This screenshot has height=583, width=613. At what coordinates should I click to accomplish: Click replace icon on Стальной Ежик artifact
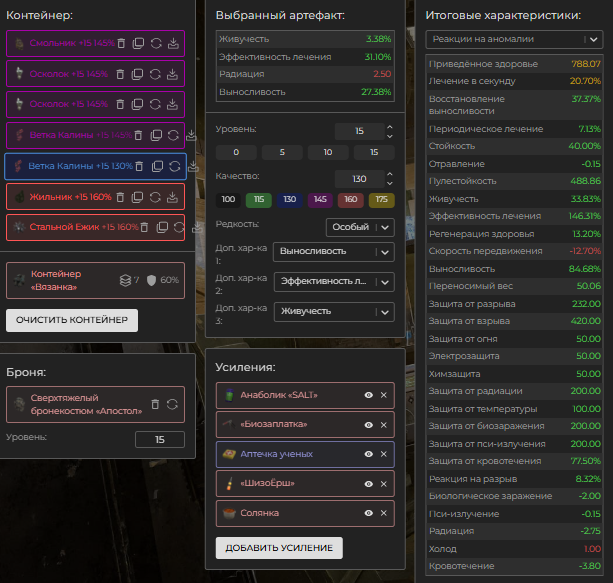coord(179,227)
